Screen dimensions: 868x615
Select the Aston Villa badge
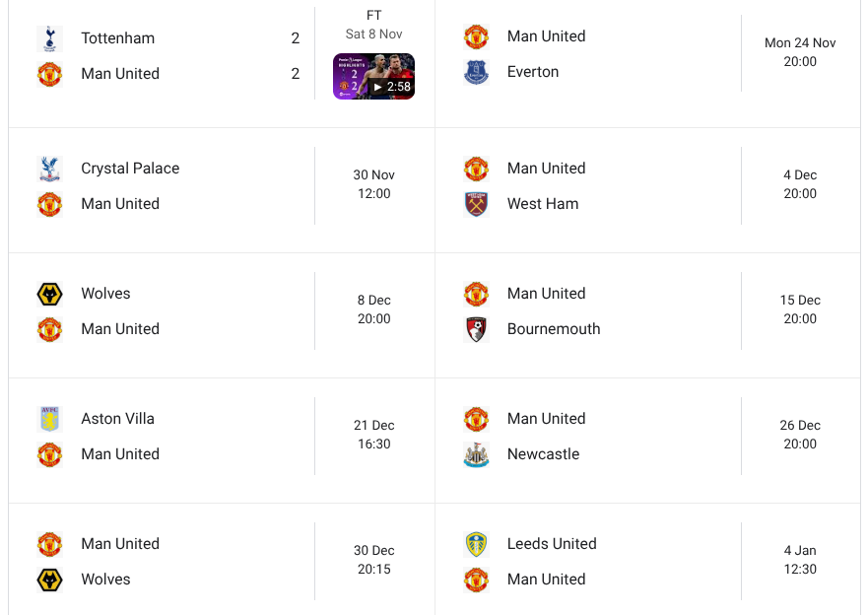[x=50, y=419]
